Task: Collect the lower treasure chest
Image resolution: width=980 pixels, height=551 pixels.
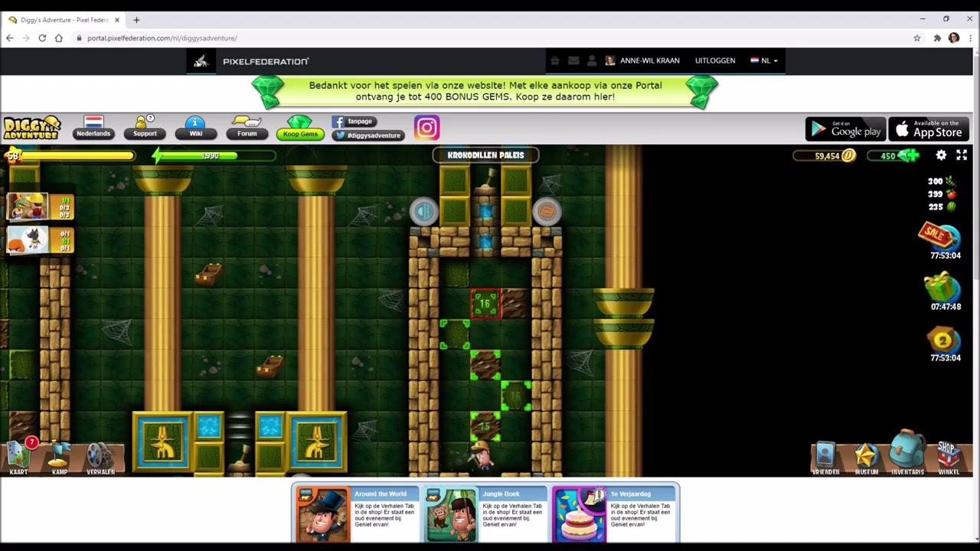Action: pos(269,366)
